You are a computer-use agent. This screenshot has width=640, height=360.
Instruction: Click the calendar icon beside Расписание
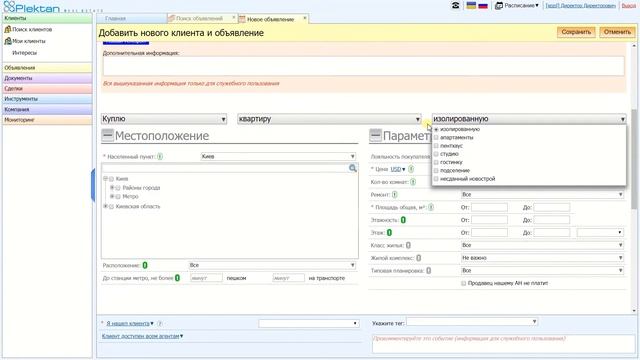pos(498,6)
